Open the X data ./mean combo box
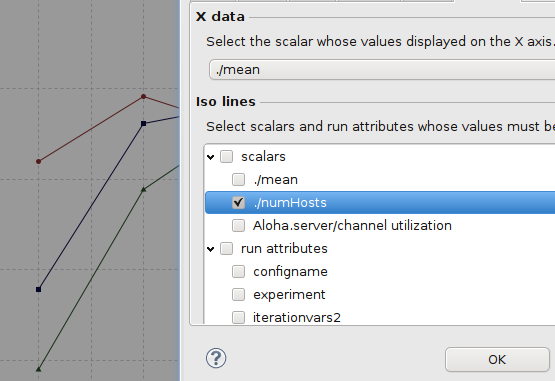555x381 pixels. coord(382,70)
